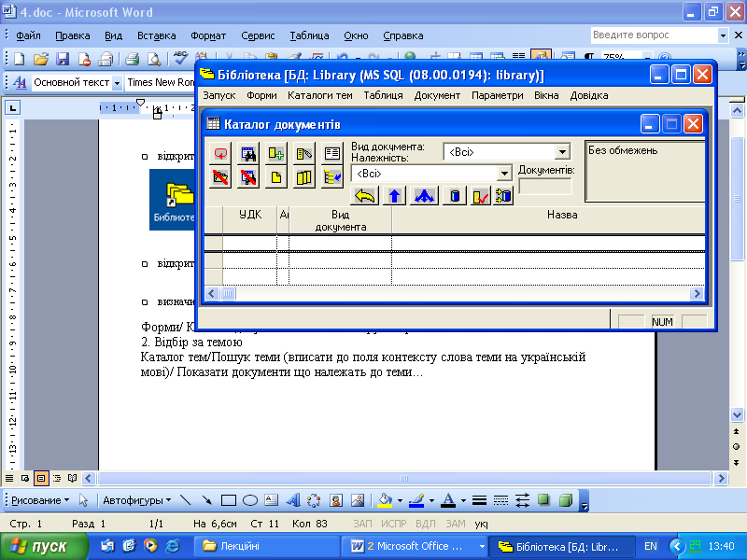Open the Рисование drawing menu dropdown
Image resolution: width=747 pixels, height=560 pixels.
point(40,500)
